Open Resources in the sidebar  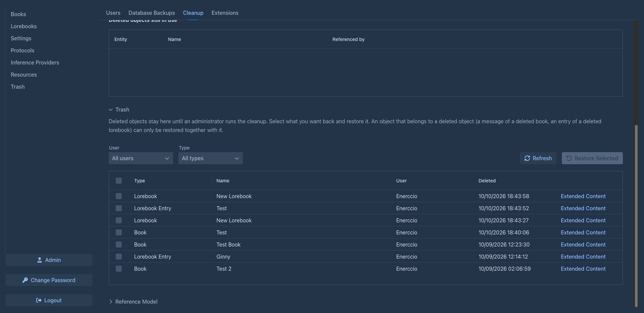coord(24,75)
